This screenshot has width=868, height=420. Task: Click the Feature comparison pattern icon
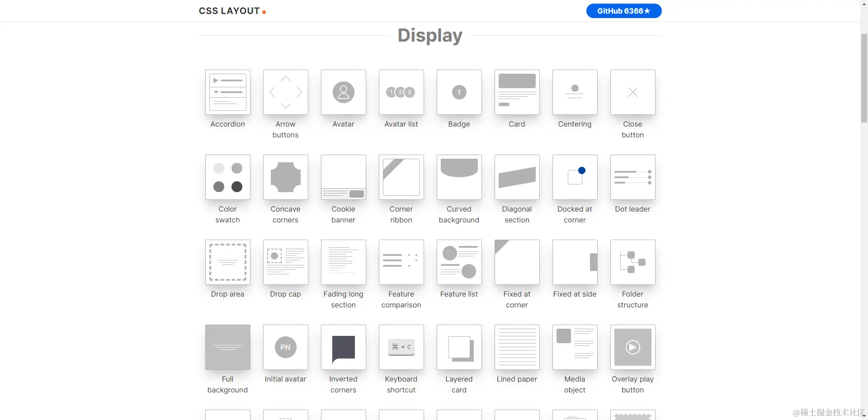401,262
